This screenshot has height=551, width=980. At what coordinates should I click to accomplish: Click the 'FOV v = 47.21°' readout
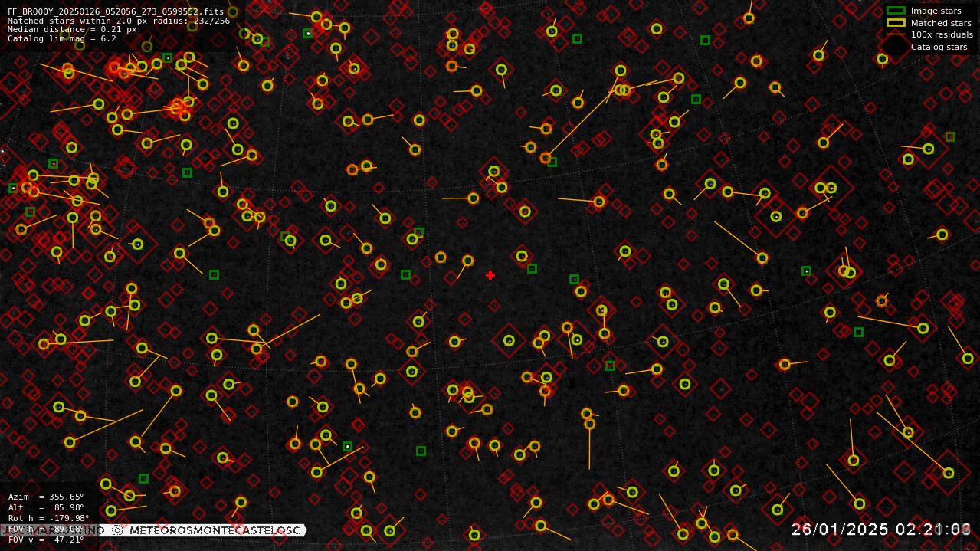click(x=46, y=540)
